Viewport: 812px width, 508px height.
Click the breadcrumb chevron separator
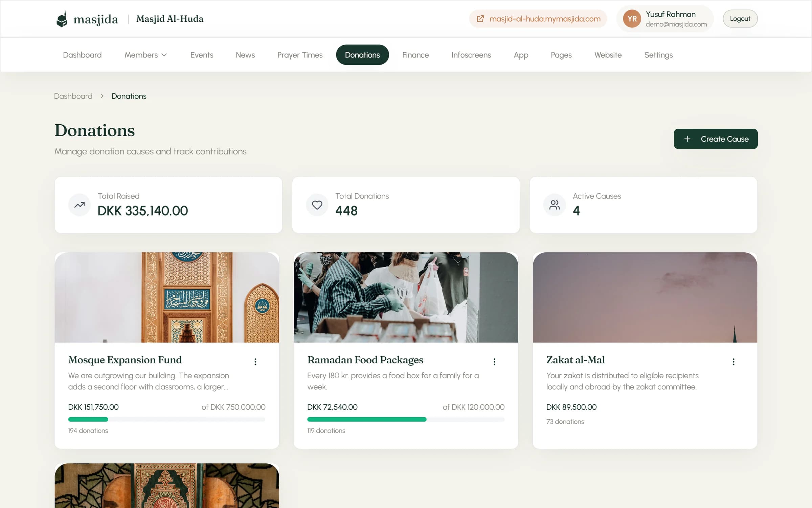tap(102, 96)
